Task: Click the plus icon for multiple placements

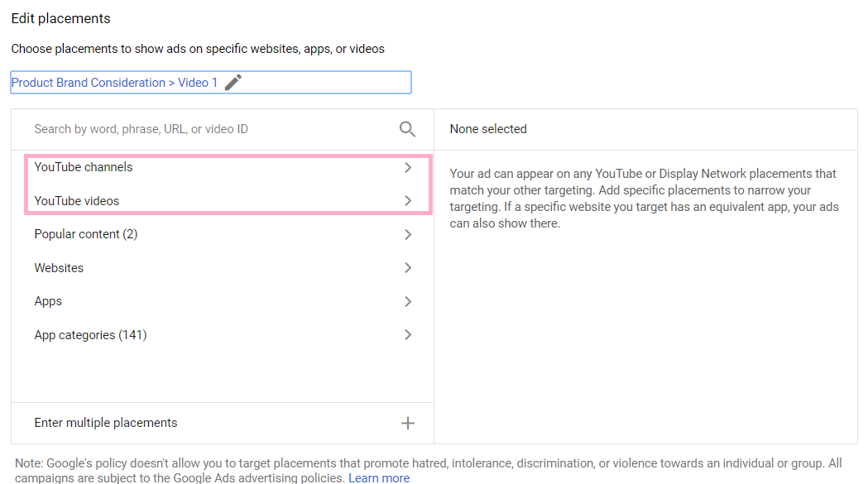Action: [x=407, y=423]
